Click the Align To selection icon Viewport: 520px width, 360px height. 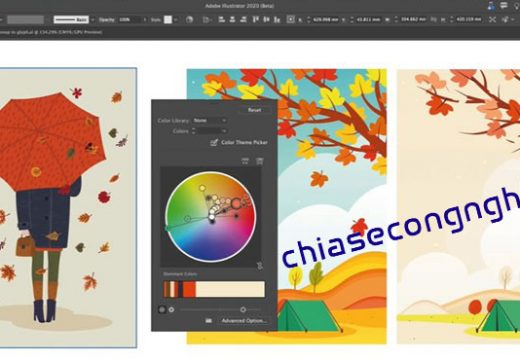pos(207,20)
